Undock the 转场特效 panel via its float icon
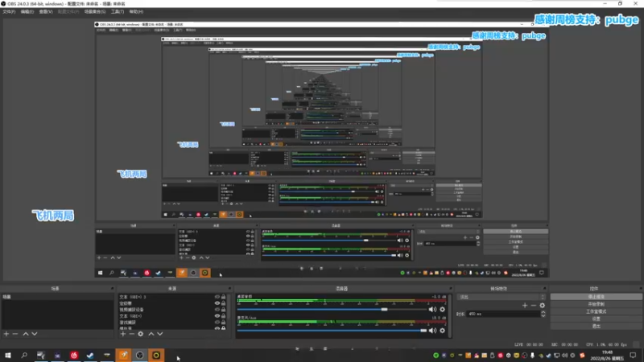This screenshot has width=644, height=362. pyautogui.click(x=545, y=289)
